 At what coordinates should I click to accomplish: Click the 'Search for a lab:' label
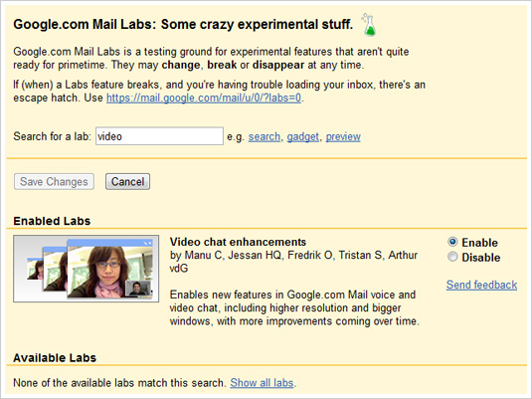[53, 136]
